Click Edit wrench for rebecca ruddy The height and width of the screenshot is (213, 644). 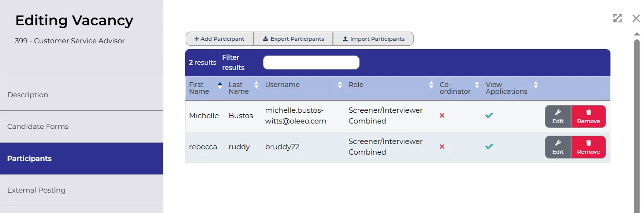pyautogui.click(x=558, y=147)
